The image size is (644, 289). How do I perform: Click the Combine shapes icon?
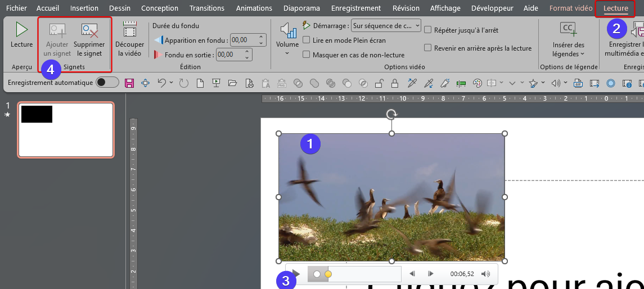click(298, 83)
